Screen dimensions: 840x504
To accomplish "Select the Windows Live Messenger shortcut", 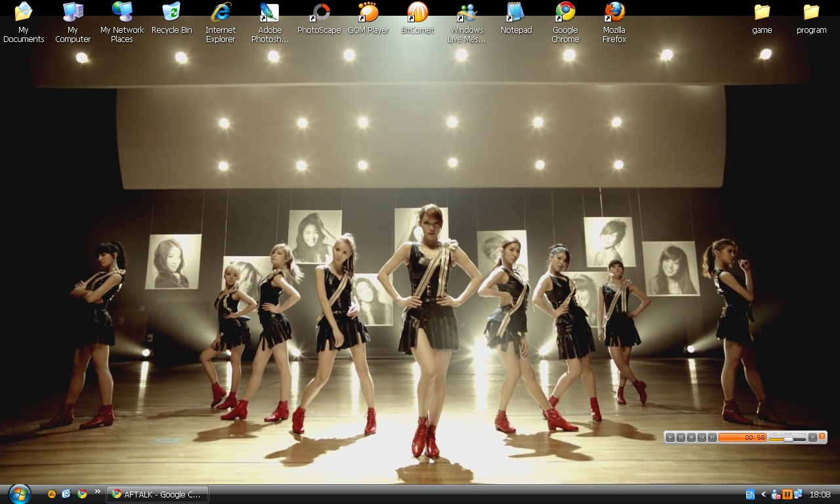I will point(467,22).
